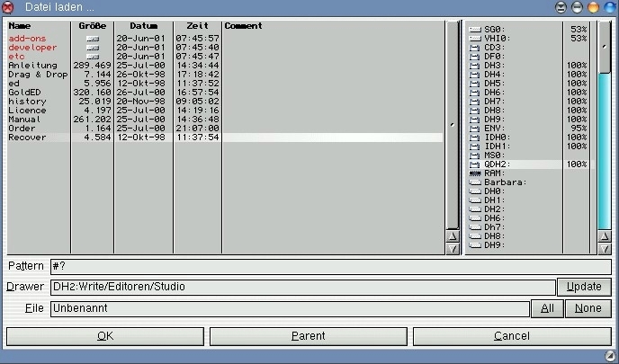This screenshot has width=619, height=364.
Task: Select the GoldED file
Action: pyautogui.click(x=24, y=93)
